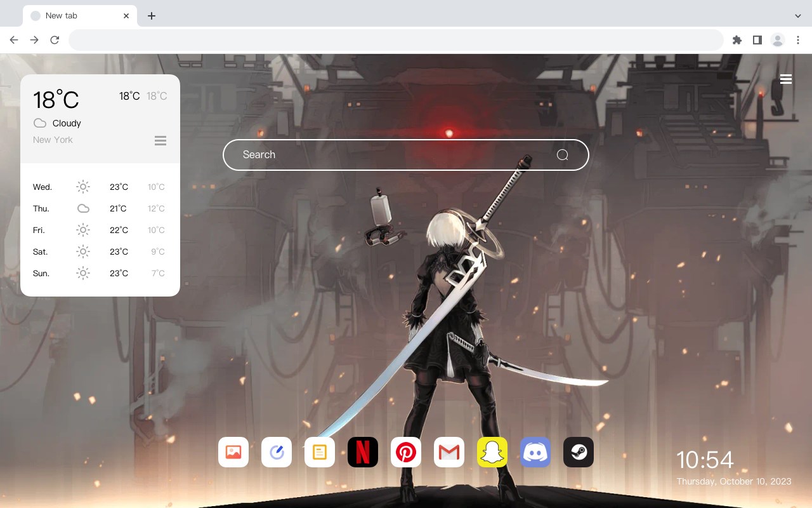
Task: Click the New York location label
Action: pyautogui.click(x=53, y=140)
